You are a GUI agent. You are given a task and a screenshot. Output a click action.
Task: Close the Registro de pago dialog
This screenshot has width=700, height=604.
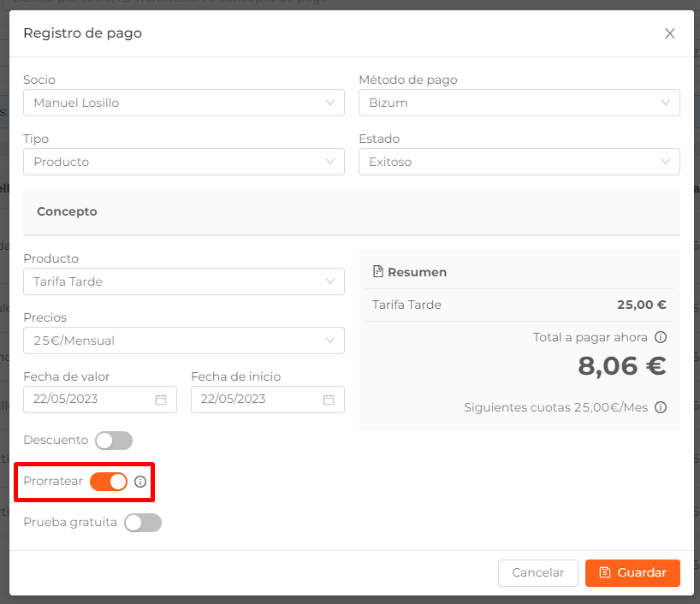pos(670,33)
